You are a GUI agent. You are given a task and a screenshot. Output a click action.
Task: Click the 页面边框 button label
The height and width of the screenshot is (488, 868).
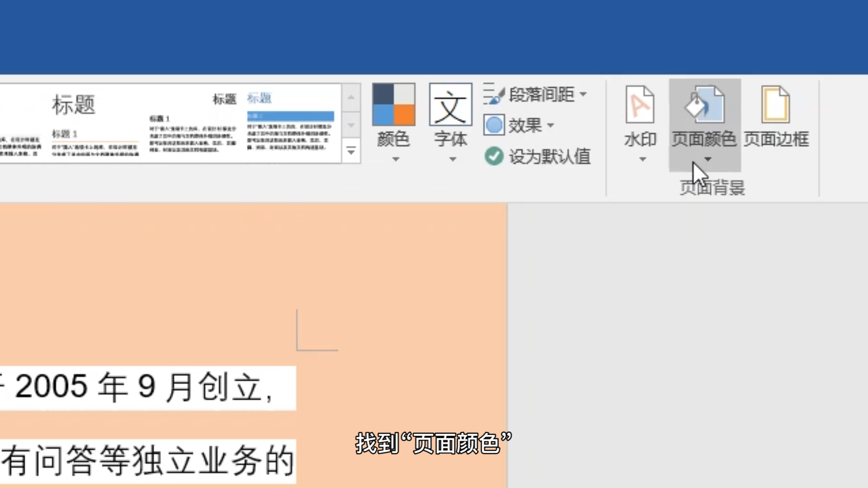(x=776, y=139)
